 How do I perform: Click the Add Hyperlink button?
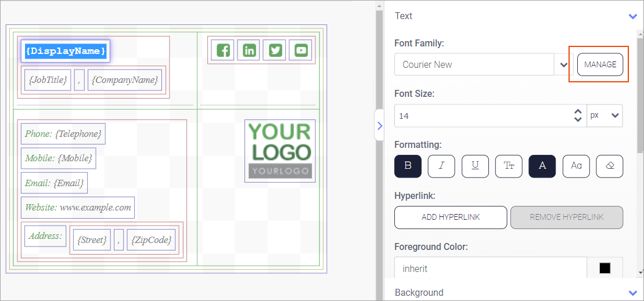(451, 217)
